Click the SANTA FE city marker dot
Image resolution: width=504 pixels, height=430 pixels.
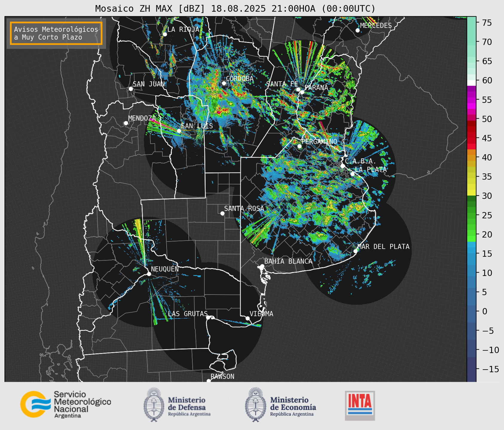point(298,89)
